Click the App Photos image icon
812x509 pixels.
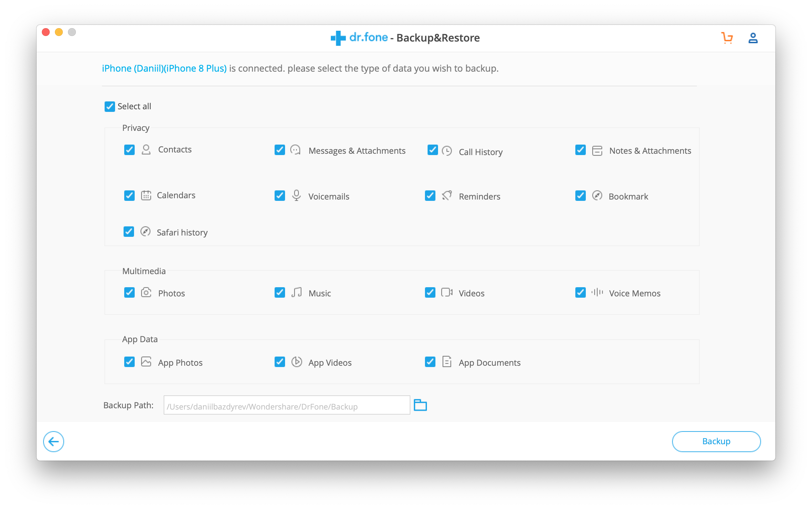click(x=146, y=361)
